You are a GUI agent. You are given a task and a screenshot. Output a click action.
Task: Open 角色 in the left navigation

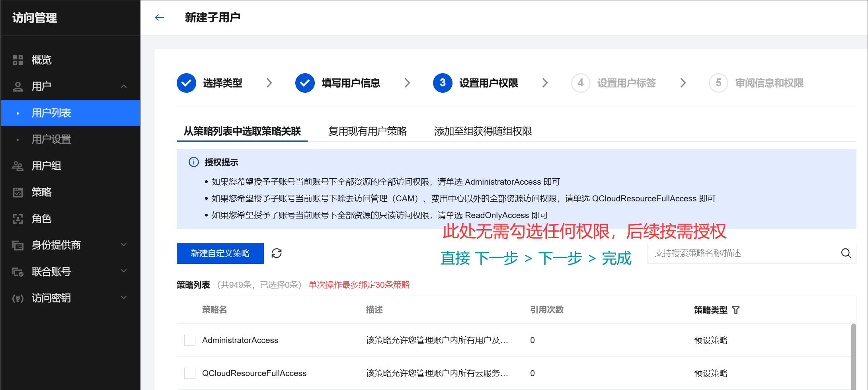coord(41,218)
